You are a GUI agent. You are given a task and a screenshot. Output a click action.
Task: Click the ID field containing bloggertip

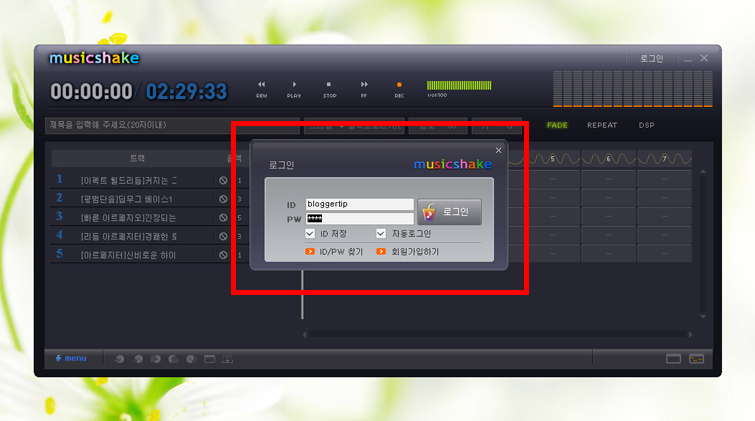point(359,204)
